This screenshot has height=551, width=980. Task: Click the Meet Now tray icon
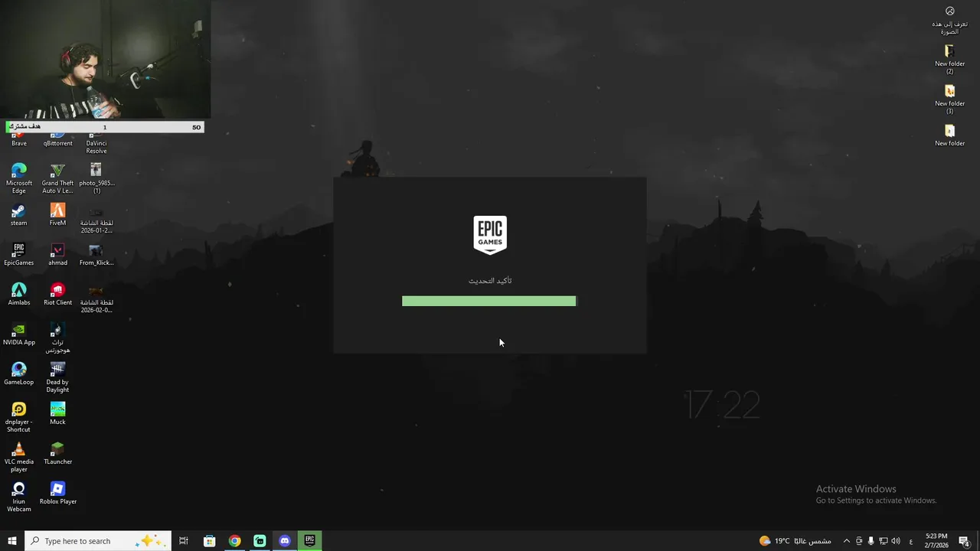pyautogui.click(x=858, y=541)
